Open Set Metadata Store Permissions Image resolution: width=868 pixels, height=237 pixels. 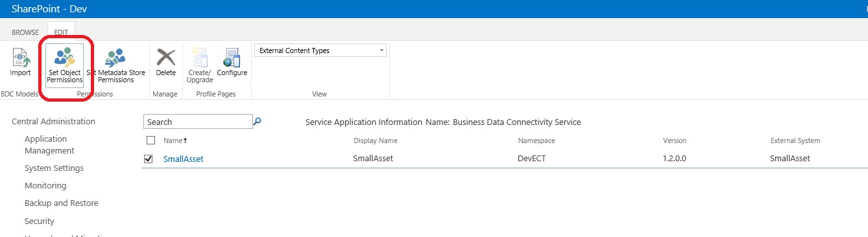tap(115, 65)
